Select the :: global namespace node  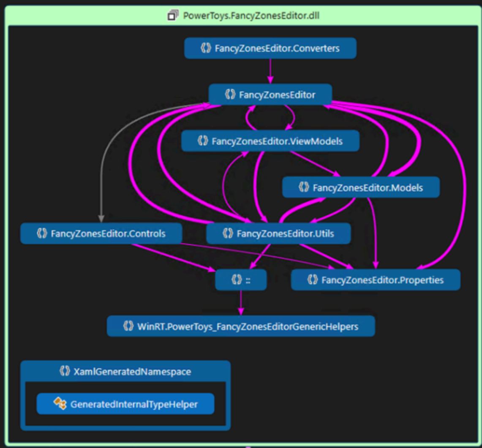tap(241, 280)
